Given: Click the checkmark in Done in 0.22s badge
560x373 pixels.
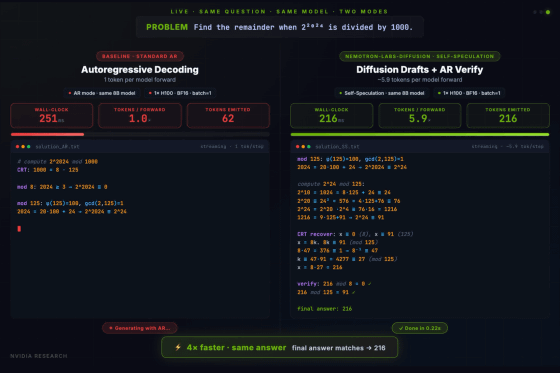Looking at the screenshot, I should click(401, 328).
